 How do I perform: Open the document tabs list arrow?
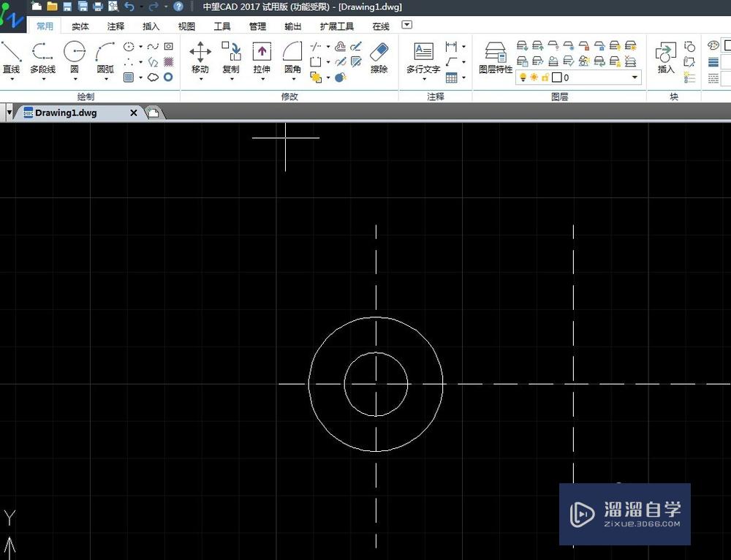click(x=9, y=113)
